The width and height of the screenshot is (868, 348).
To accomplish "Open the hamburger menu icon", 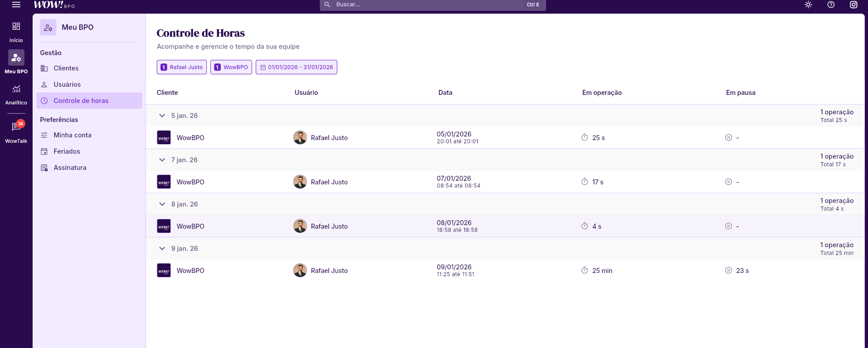I will [16, 5].
